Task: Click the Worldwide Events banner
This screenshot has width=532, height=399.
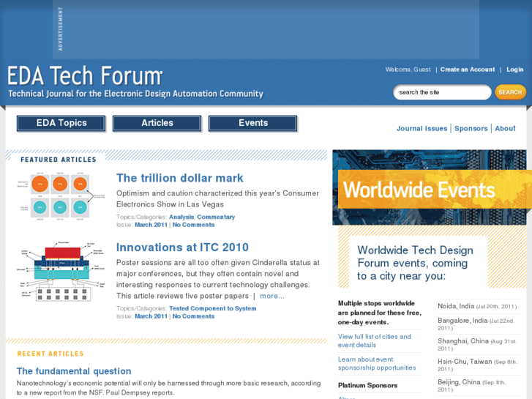Action: point(432,189)
